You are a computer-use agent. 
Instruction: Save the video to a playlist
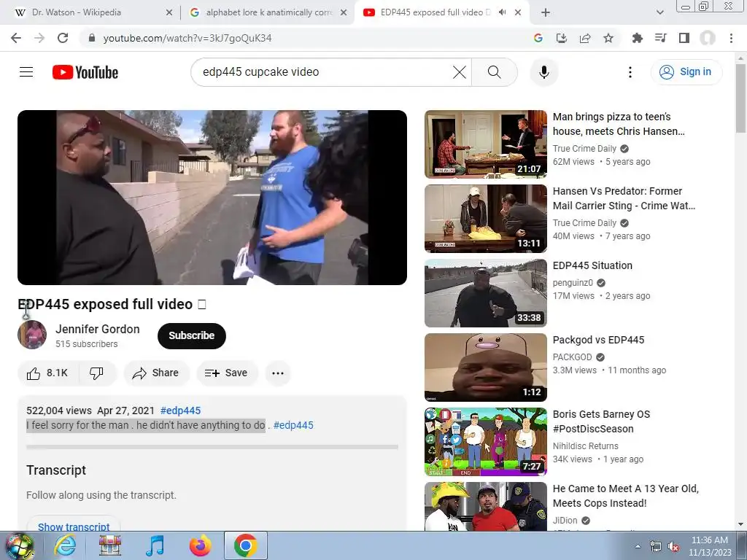pyautogui.click(x=227, y=373)
